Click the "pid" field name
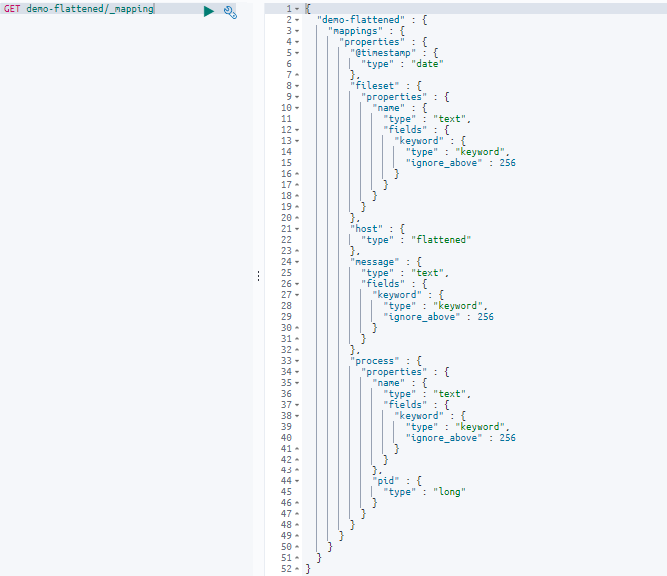The height and width of the screenshot is (576, 667). (x=386, y=481)
